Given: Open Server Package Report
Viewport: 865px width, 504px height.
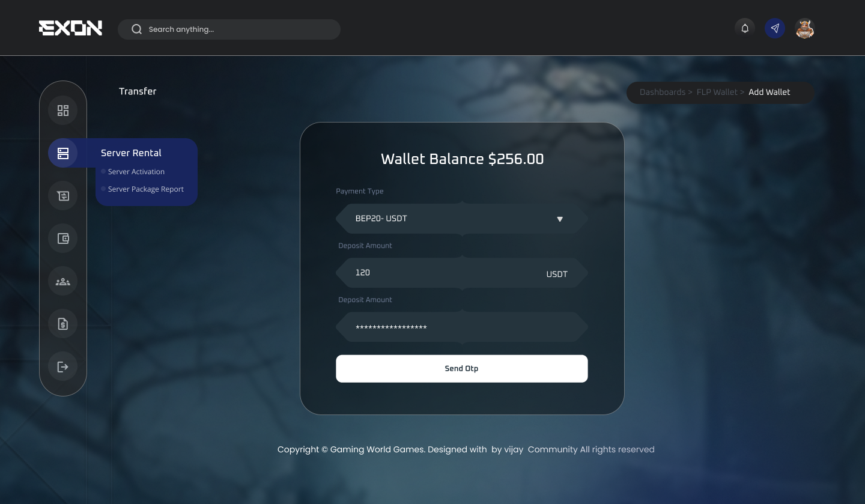Looking at the screenshot, I should coord(146,189).
